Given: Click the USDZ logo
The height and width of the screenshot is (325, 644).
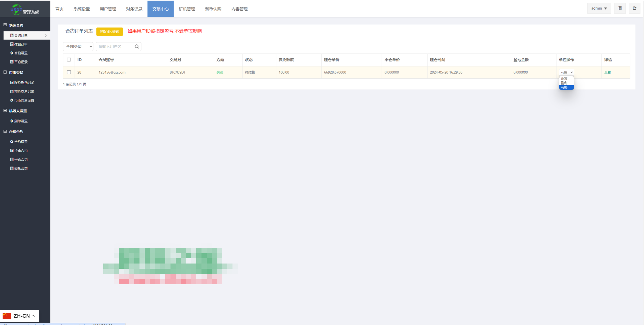Looking at the screenshot, I should [16, 10].
